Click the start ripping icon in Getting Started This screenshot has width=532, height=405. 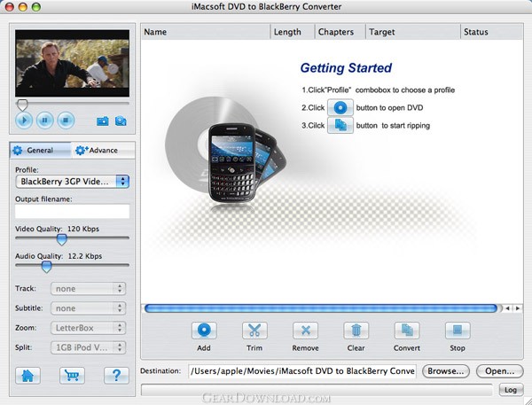(x=340, y=126)
